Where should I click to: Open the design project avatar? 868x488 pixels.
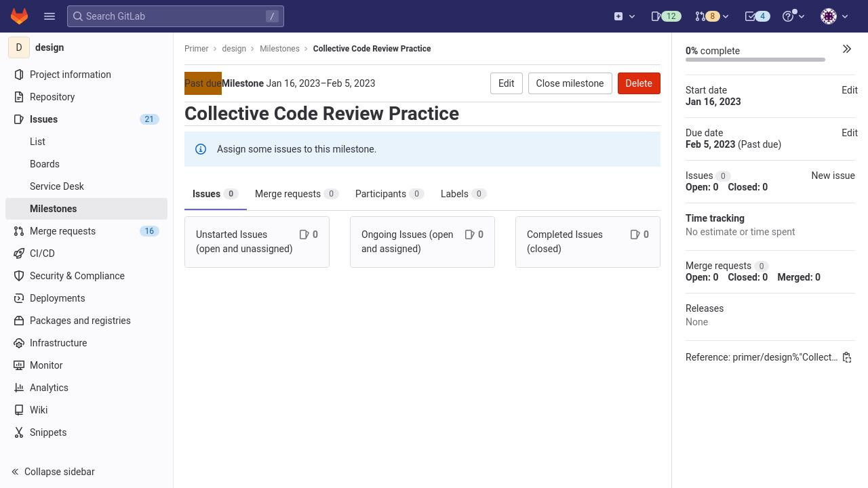18,47
